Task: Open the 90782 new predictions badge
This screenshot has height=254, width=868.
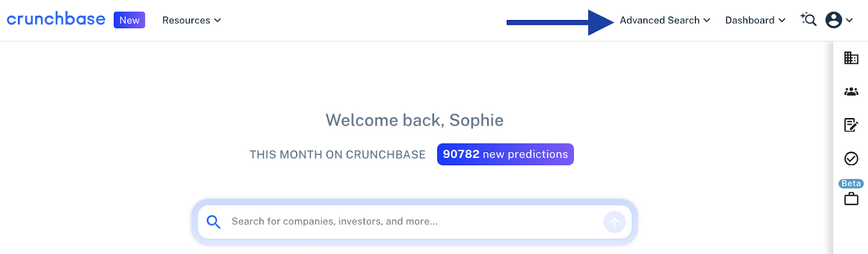Action: (505, 154)
